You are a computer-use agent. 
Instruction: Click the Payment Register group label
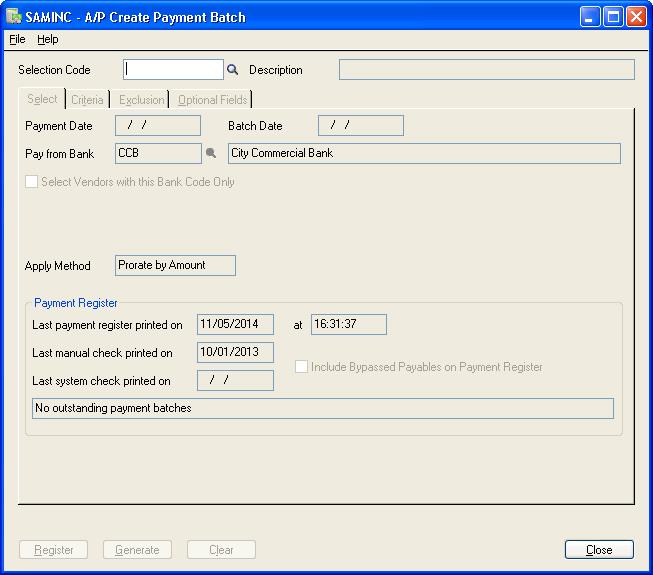pyautogui.click(x=75, y=303)
